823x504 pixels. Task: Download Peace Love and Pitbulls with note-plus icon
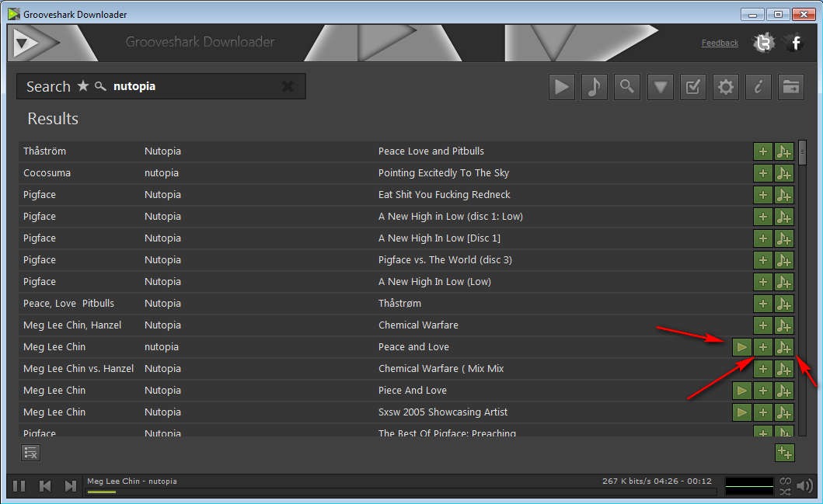(784, 151)
